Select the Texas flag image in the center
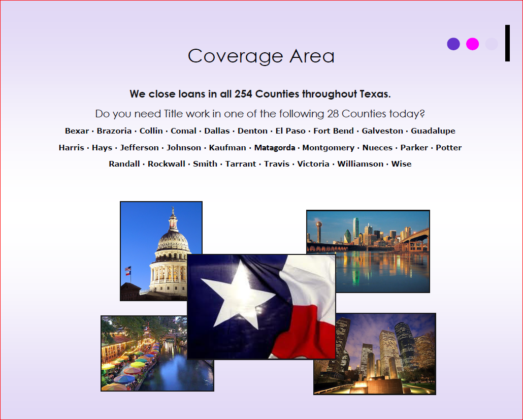This screenshot has height=420, width=523. (261, 307)
